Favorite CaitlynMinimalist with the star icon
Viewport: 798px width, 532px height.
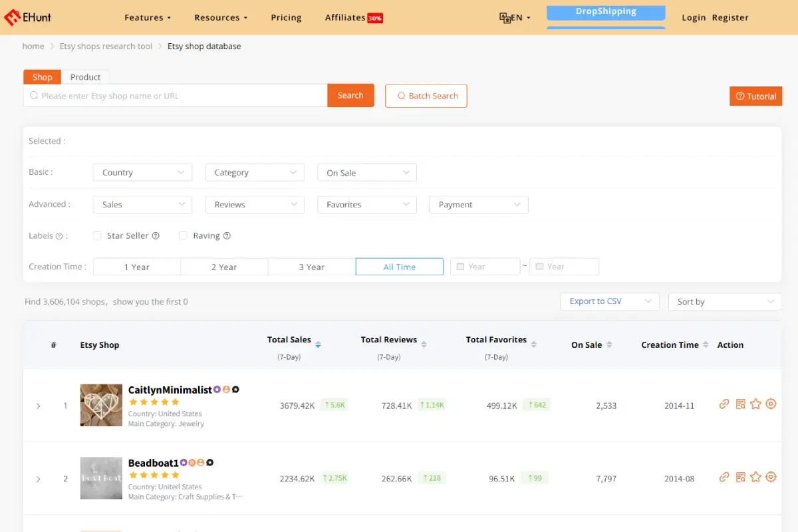click(755, 404)
